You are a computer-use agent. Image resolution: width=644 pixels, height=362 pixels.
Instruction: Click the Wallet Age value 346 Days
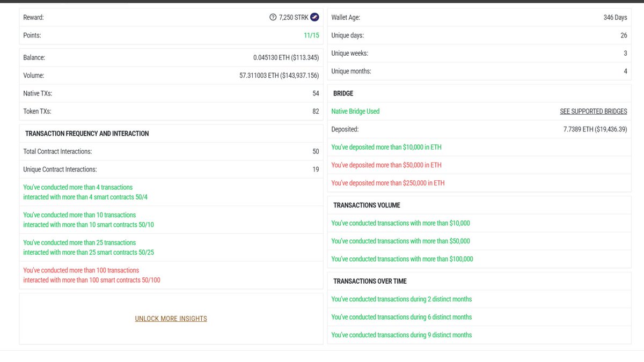click(x=615, y=18)
